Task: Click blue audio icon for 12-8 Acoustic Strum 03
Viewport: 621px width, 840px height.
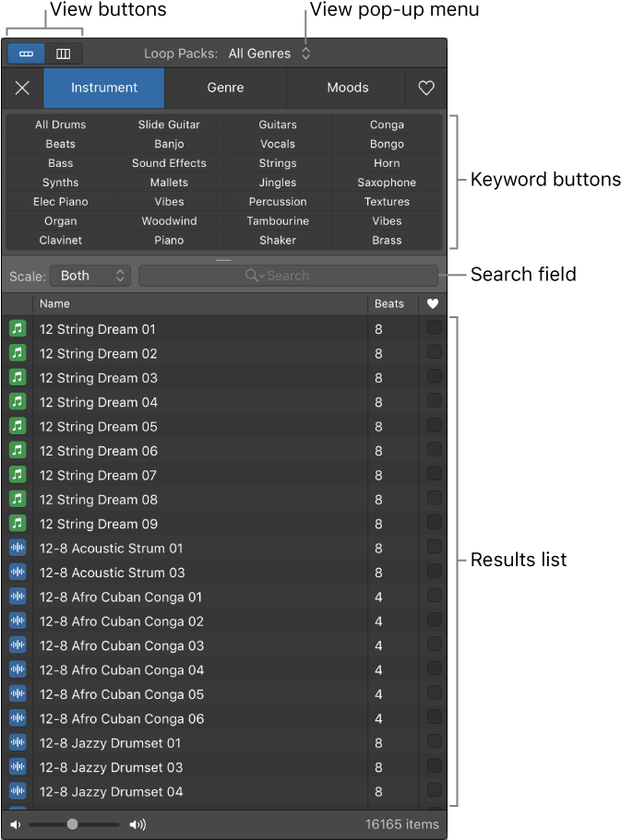Action: [18, 573]
